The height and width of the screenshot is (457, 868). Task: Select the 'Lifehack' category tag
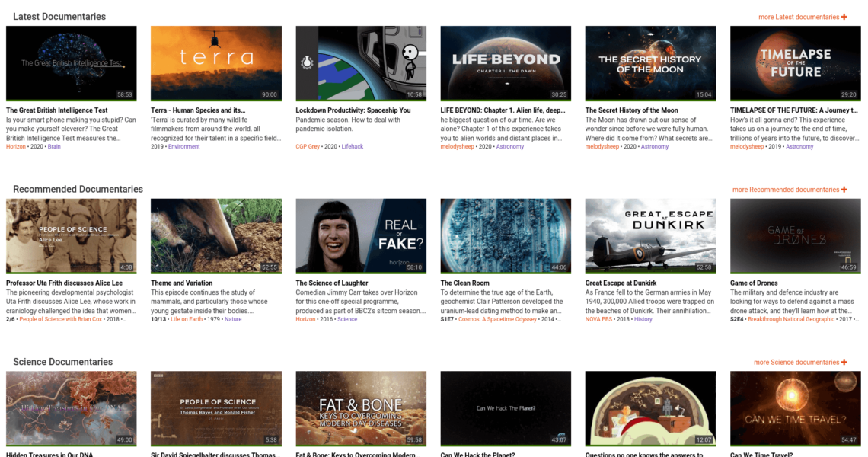pos(353,146)
